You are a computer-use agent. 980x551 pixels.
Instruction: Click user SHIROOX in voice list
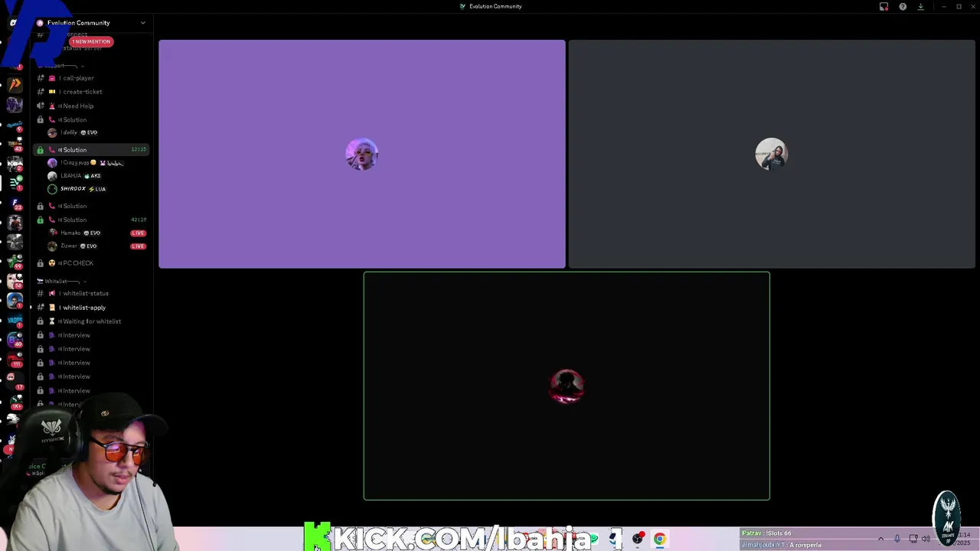77,189
